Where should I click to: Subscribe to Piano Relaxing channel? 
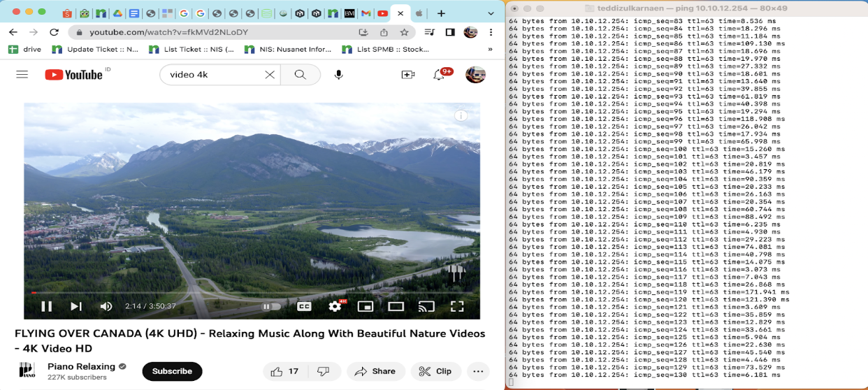pos(172,371)
